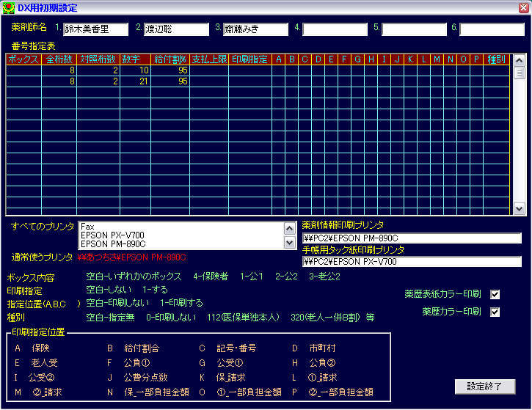Click the P column header

click(x=476, y=59)
